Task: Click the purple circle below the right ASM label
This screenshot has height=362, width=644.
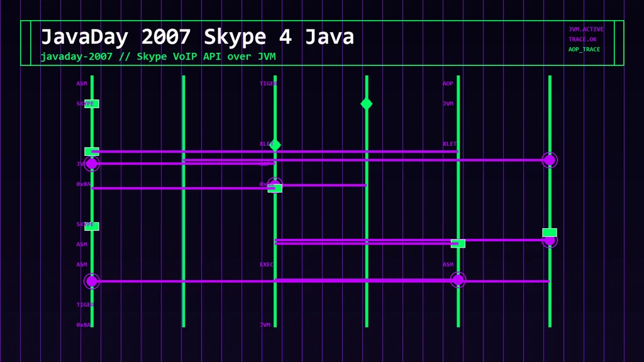Action: [x=458, y=280]
